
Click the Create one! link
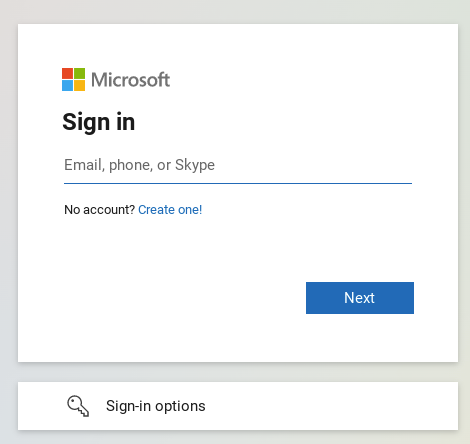pyautogui.click(x=170, y=210)
